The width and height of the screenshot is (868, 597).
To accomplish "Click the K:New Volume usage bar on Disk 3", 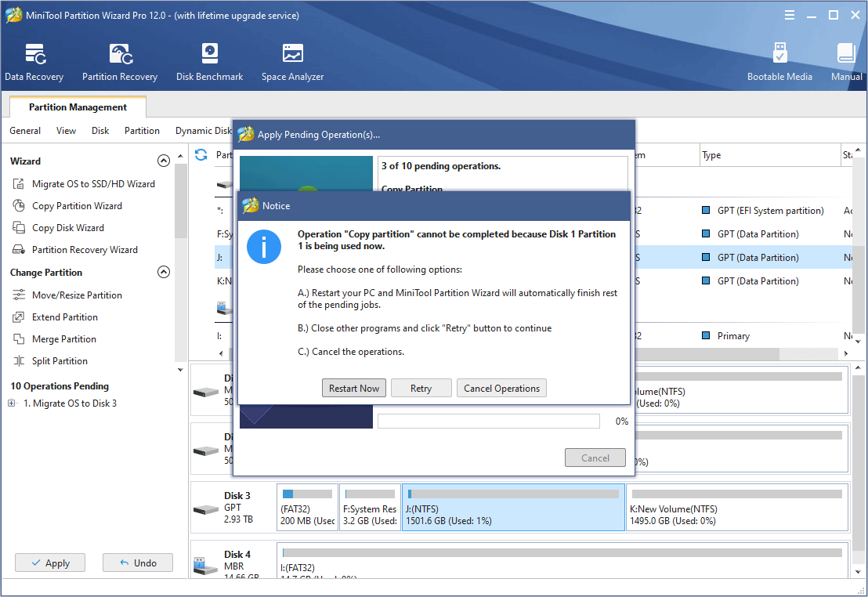I will click(737, 494).
